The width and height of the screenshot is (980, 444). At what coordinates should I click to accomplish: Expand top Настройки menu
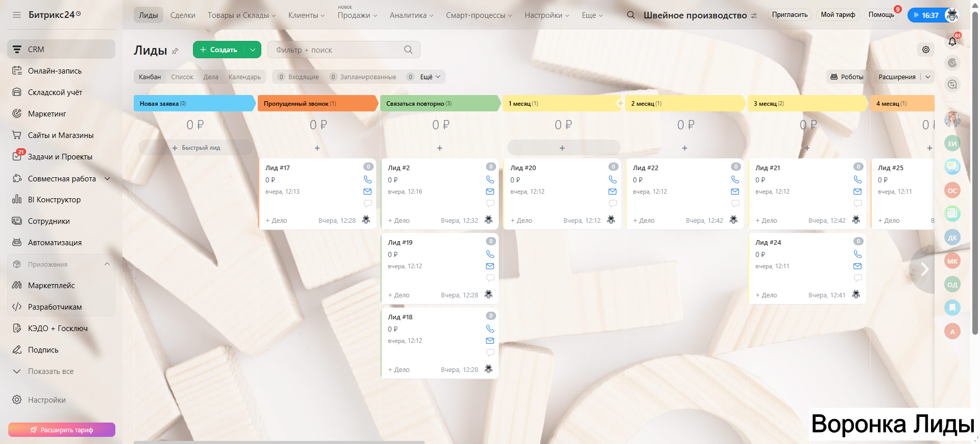pyautogui.click(x=547, y=15)
